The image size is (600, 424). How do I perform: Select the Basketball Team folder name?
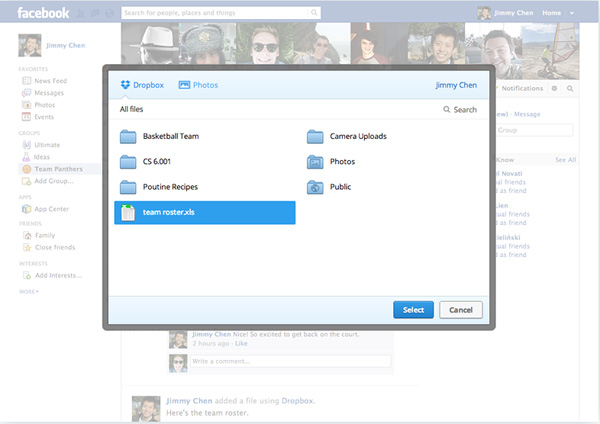(171, 136)
